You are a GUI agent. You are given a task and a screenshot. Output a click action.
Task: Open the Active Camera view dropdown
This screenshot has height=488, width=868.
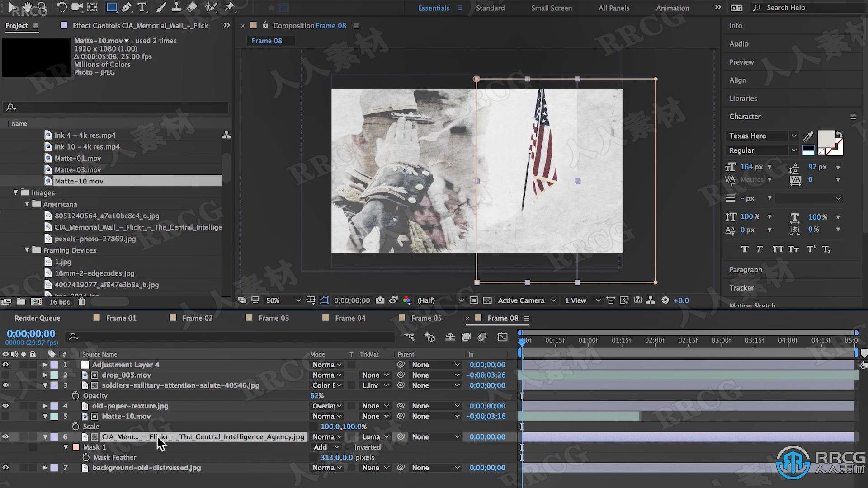(x=527, y=300)
